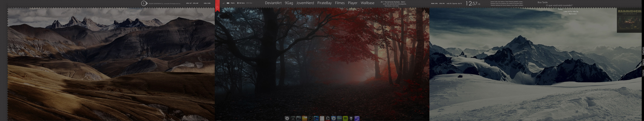The image size is (644, 121).
Task: Open the DeviantArt launcher link
Action: (x=273, y=3)
